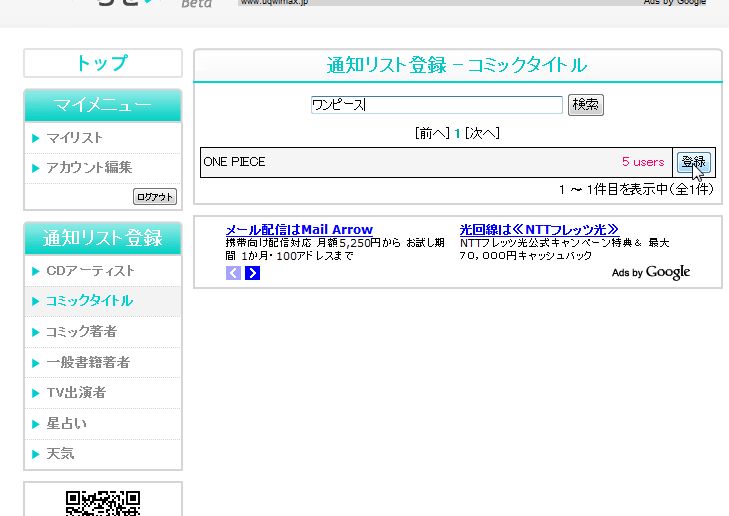Click the Ads by Google label
The width and height of the screenshot is (729, 516).
pyautogui.click(x=651, y=272)
